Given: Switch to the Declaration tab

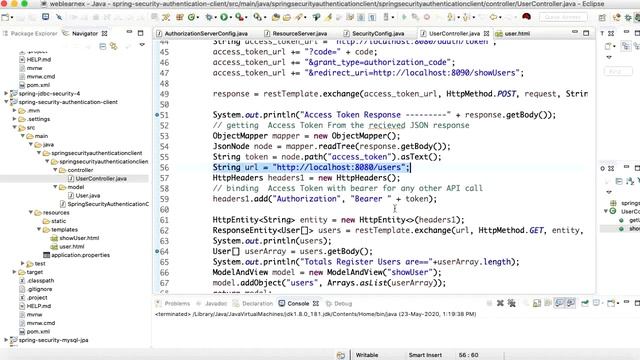Looking at the screenshot, I should point(253,304).
